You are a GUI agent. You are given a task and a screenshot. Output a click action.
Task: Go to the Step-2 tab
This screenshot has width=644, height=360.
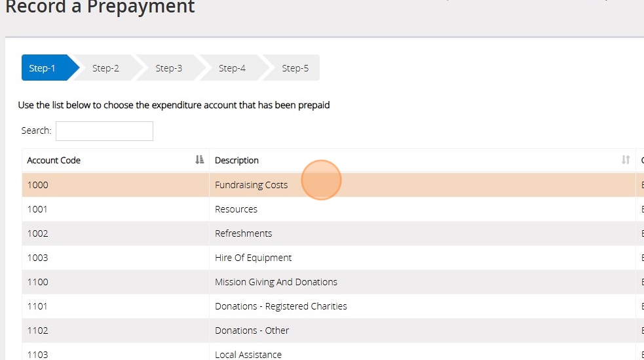click(105, 68)
